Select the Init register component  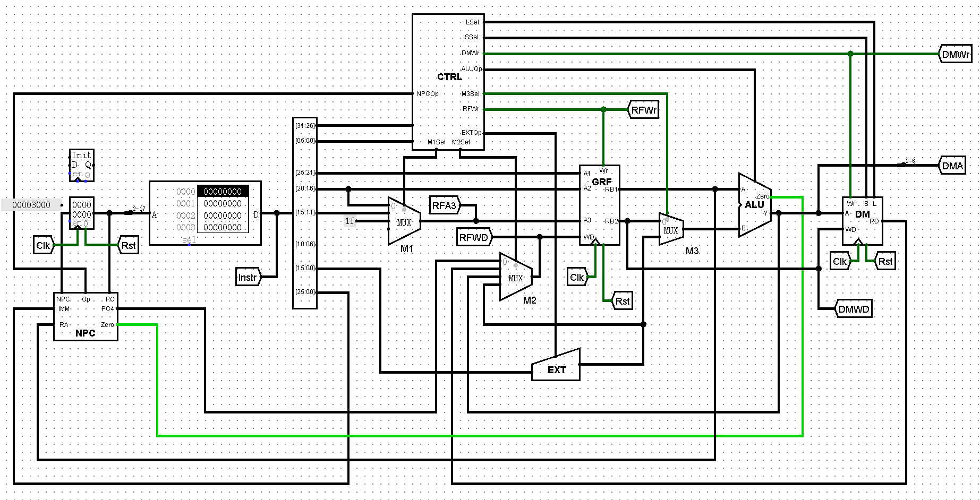(82, 165)
